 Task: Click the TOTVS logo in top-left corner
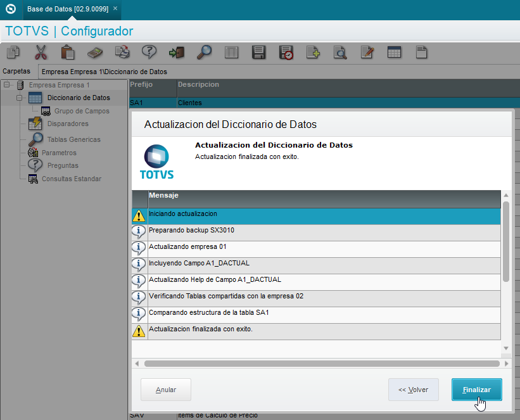point(11,9)
